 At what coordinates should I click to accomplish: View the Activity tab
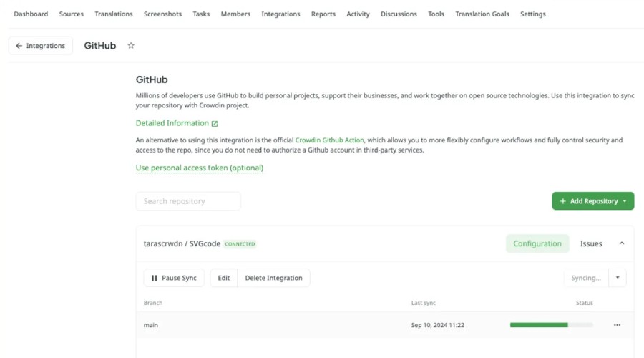(358, 14)
